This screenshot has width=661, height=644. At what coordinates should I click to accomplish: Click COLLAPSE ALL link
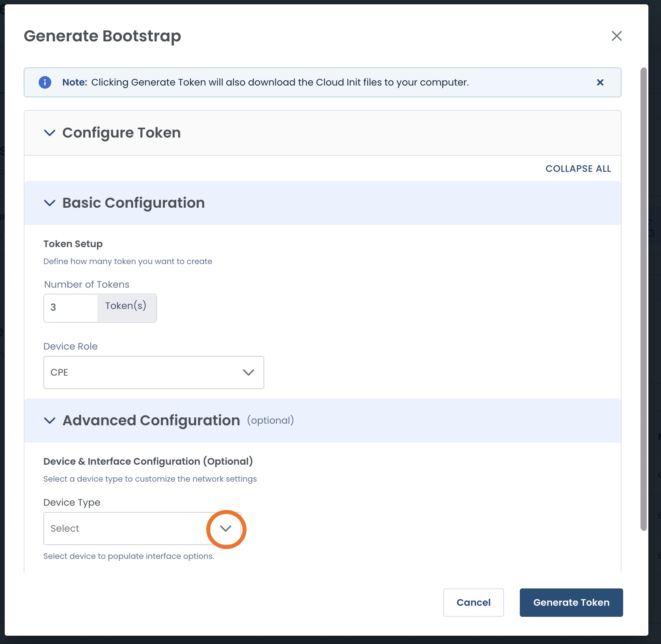578,169
